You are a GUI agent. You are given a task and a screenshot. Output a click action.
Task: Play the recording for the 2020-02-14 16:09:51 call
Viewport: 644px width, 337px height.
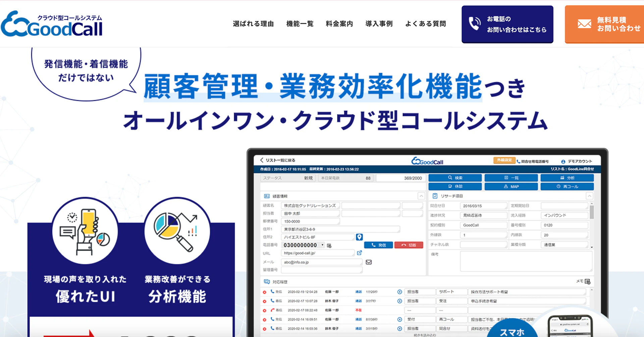click(x=399, y=320)
